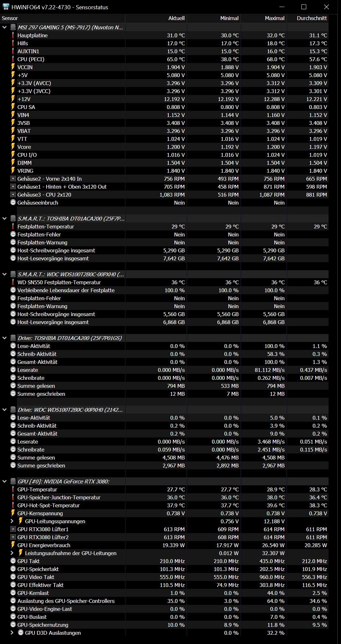341x644 pixels.
Task: Click the icon beside Verbleibende Lebensdauer der Festplatte
Action: click(x=13, y=290)
